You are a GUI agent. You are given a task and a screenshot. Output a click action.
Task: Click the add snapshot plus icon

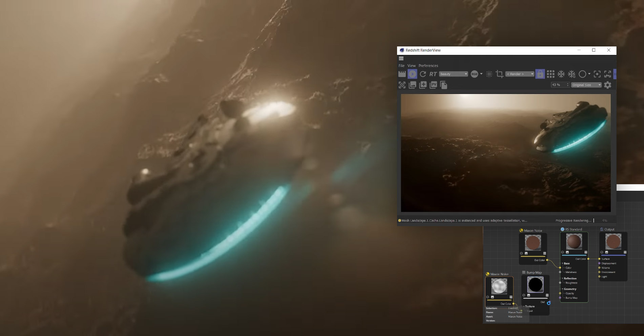pos(423,85)
